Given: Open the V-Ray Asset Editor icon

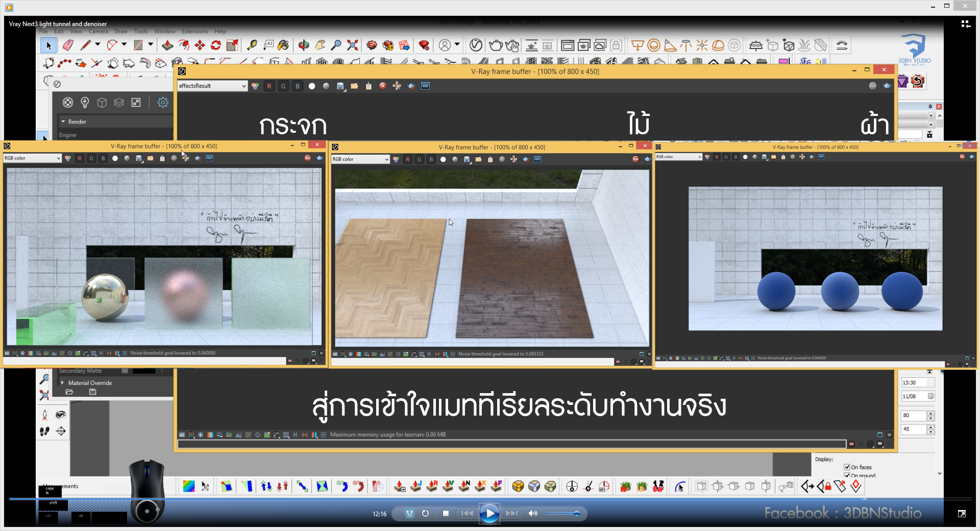Looking at the screenshot, I should click(476, 45).
